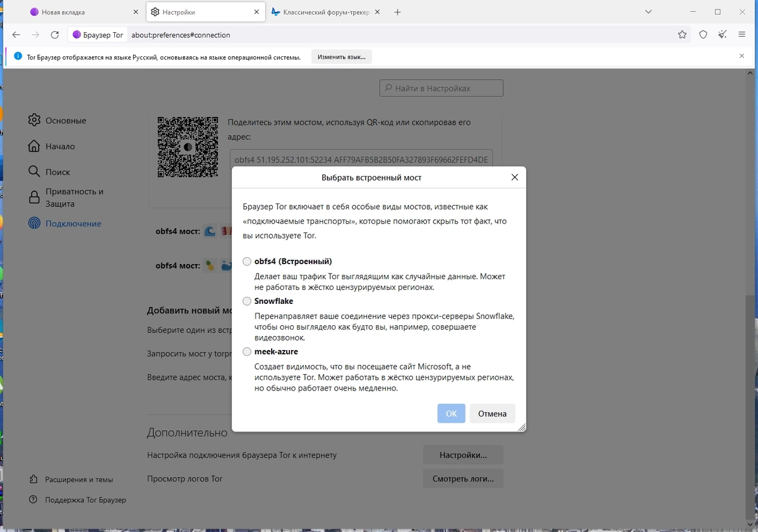Click the info icon in notification bar

[17, 57]
